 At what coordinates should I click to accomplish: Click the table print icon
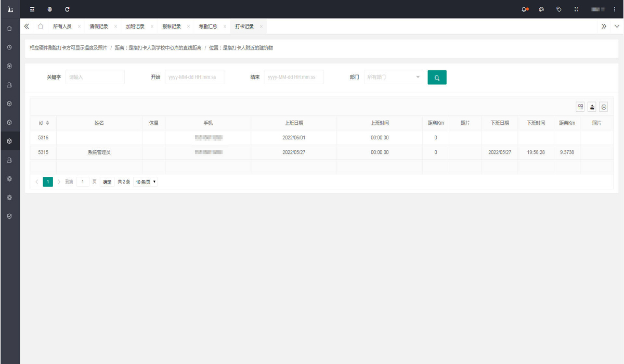tap(603, 107)
